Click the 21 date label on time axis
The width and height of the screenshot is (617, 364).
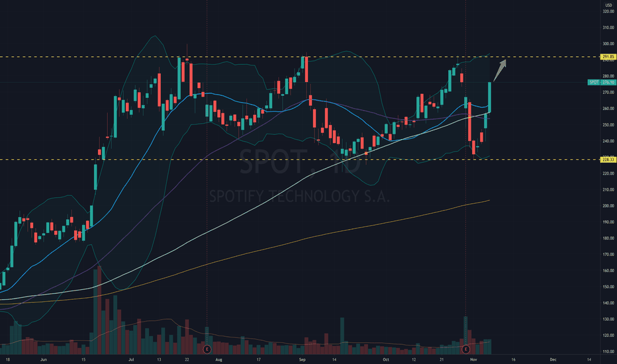point(442,359)
